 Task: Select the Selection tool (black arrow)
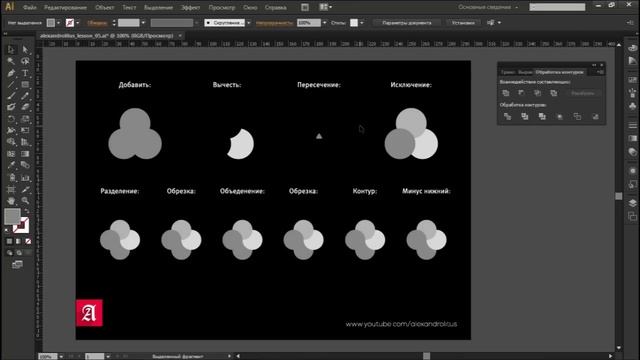[11, 49]
